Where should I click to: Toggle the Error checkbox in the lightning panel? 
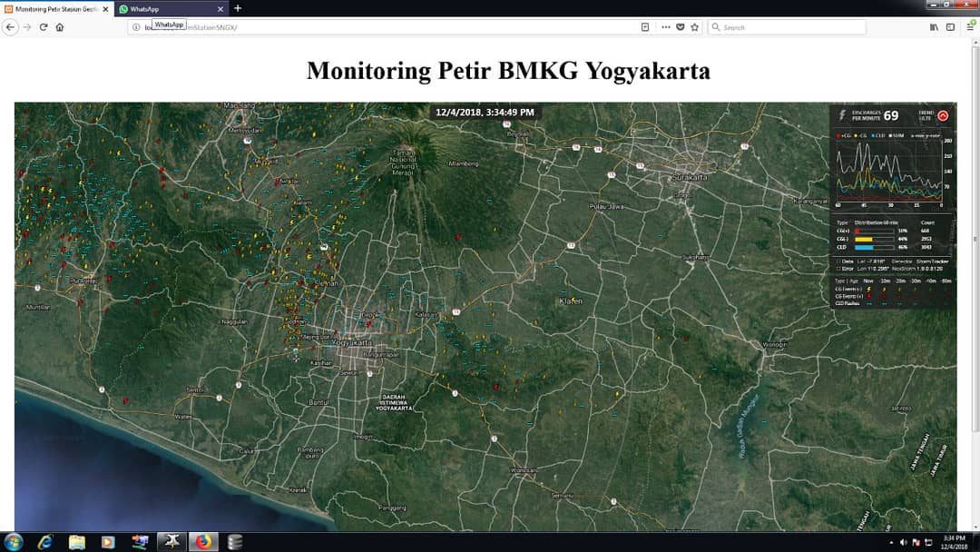click(838, 269)
